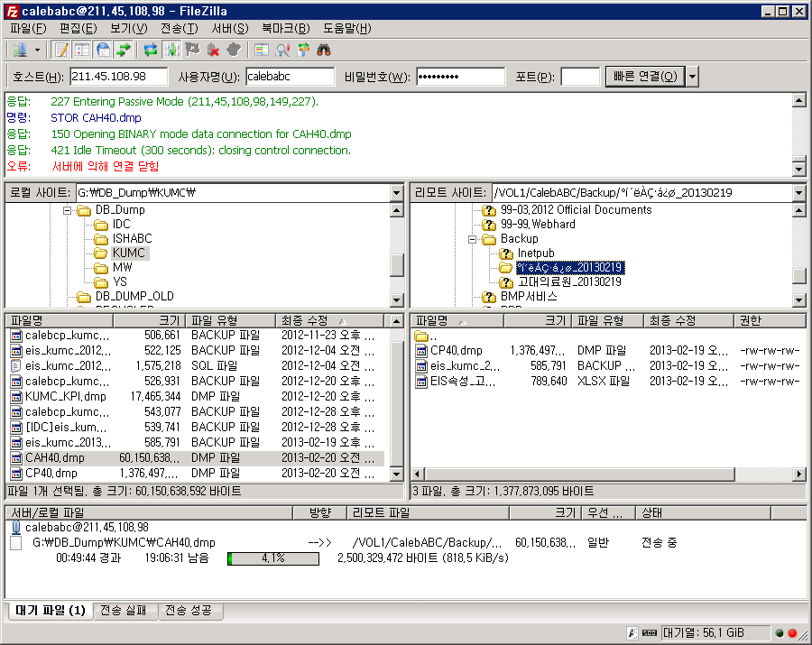Screen dimensions: 812x645
Task: Toggle the transfer queue display
Action: click(x=124, y=50)
